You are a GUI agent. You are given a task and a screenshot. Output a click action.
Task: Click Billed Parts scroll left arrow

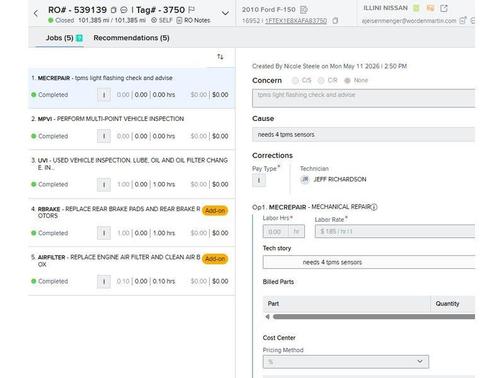click(x=267, y=317)
